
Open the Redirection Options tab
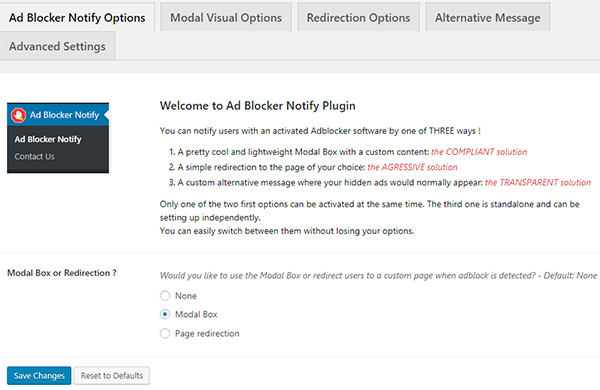coord(358,18)
